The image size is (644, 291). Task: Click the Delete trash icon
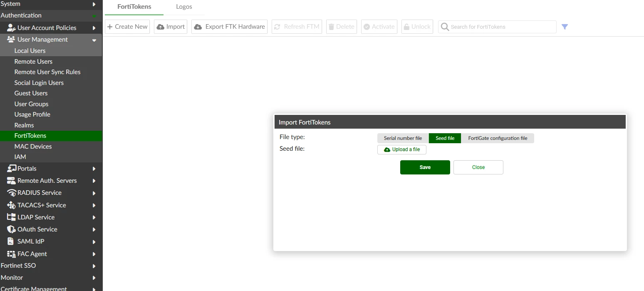pyautogui.click(x=331, y=27)
